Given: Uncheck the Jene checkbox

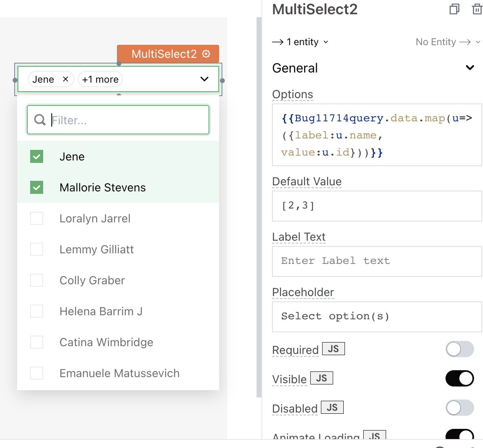Looking at the screenshot, I should point(37,156).
